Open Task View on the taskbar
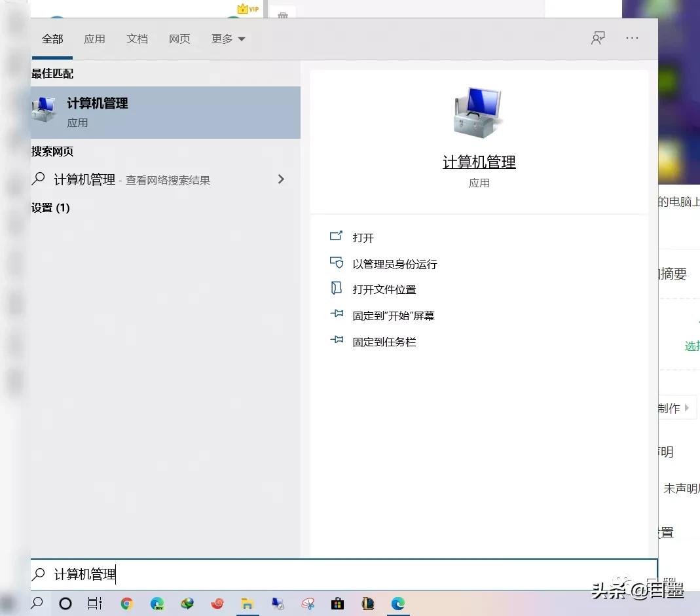Viewport: 700px width, 616px height. click(94, 603)
